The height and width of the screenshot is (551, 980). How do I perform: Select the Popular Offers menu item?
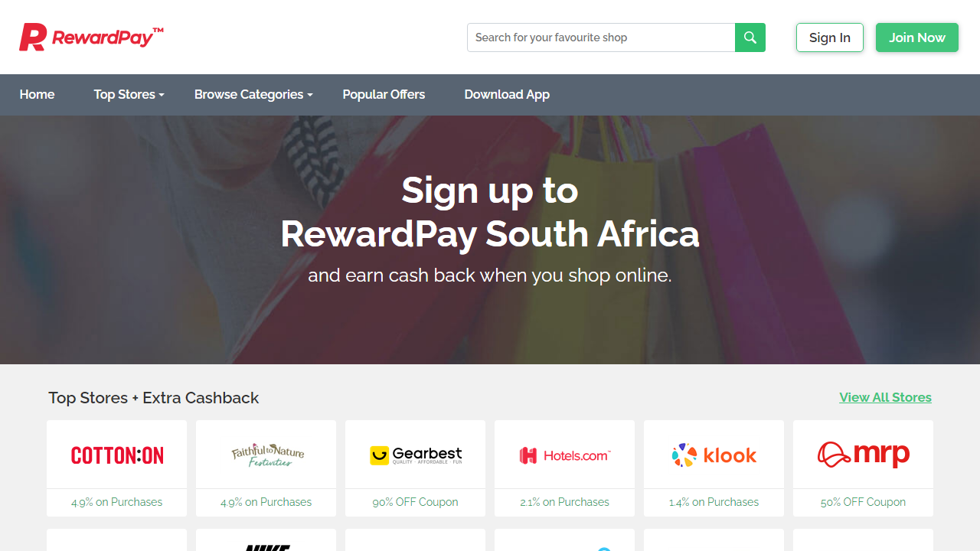coord(384,94)
